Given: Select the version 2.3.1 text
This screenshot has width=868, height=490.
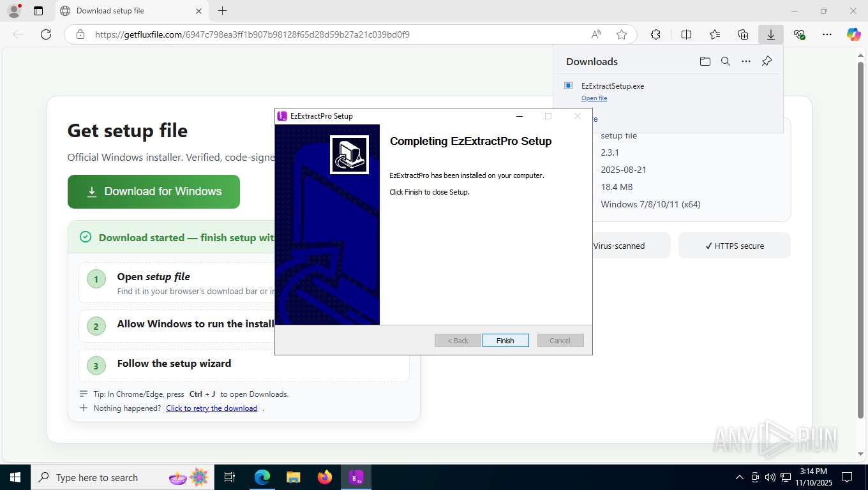Looking at the screenshot, I should tap(610, 152).
